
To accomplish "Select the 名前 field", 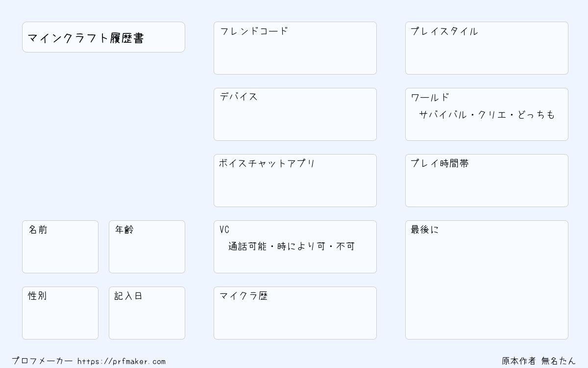I will (60, 247).
